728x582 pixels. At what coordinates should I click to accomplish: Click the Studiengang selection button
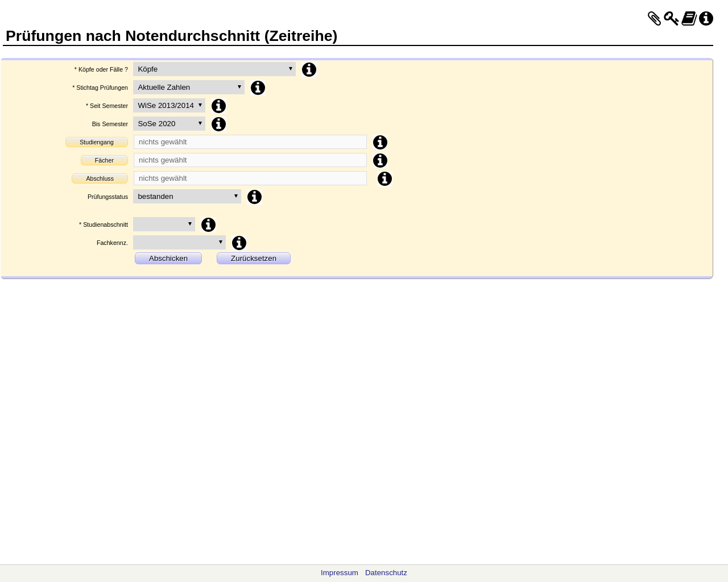[x=97, y=142]
